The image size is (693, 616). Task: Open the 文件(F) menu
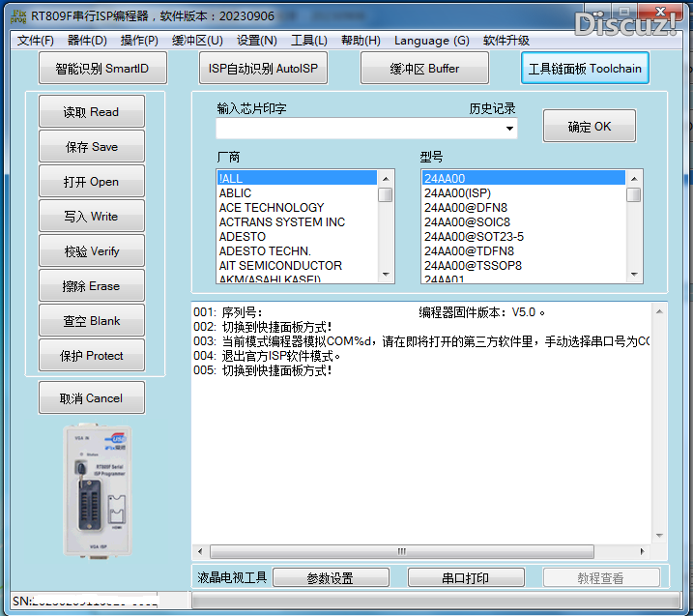pyautogui.click(x=36, y=41)
